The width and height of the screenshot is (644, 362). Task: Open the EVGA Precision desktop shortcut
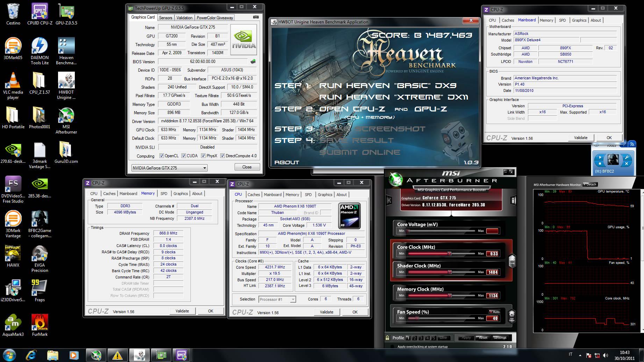(x=40, y=259)
